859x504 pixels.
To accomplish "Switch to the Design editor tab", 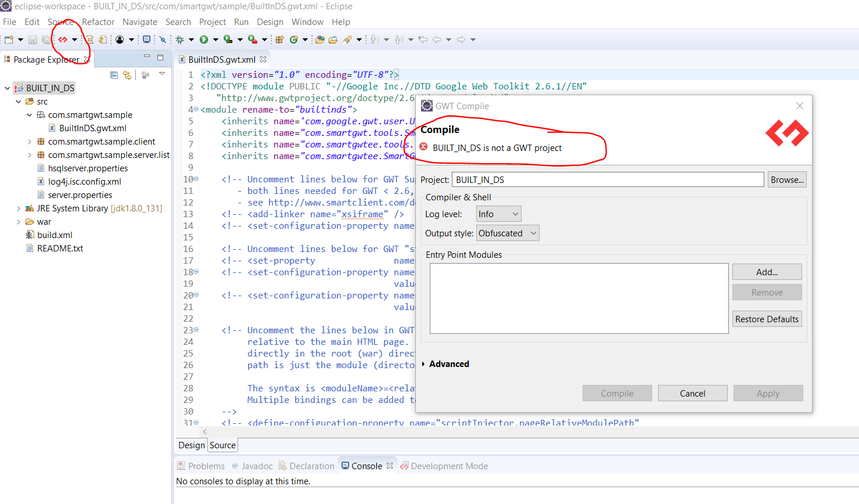I will click(192, 445).
